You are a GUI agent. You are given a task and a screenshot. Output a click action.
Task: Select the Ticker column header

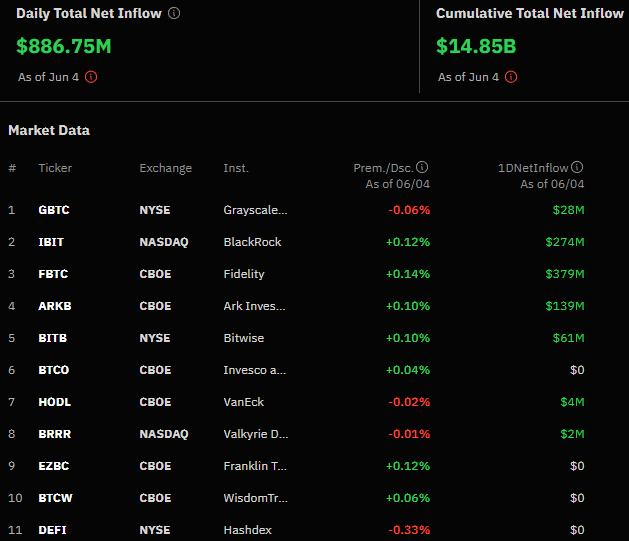[55, 168]
